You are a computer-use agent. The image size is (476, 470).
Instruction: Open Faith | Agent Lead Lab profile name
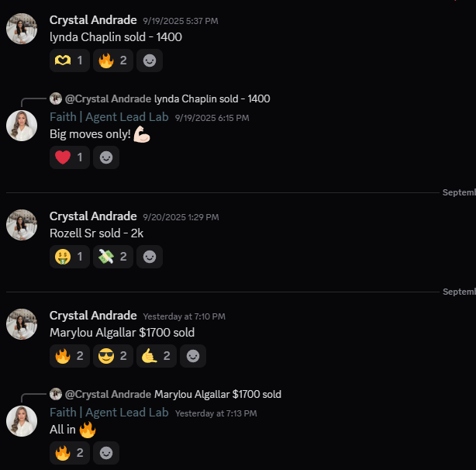(x=109, y=117)
